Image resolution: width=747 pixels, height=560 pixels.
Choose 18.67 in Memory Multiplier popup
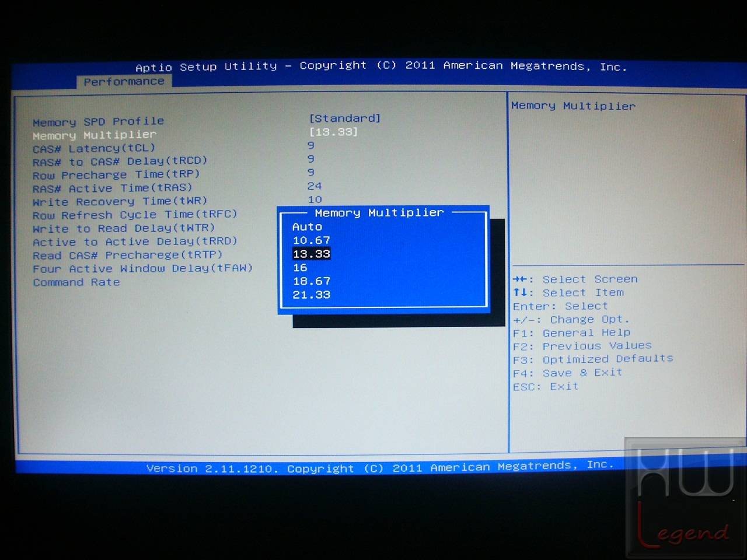311,281
